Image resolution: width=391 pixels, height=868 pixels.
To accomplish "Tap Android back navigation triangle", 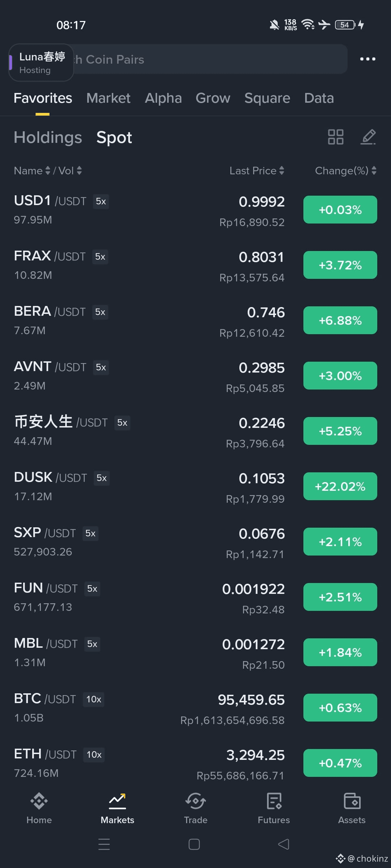I will (284, 844).
